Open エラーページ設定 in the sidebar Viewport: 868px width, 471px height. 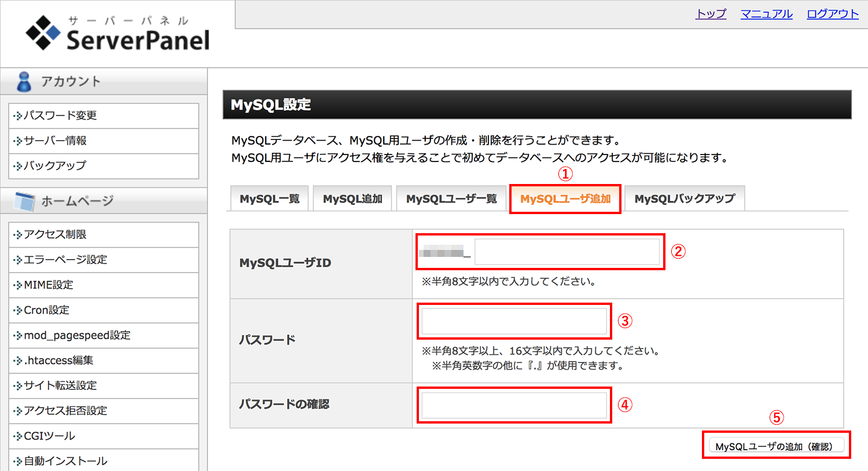pos(104,260)
